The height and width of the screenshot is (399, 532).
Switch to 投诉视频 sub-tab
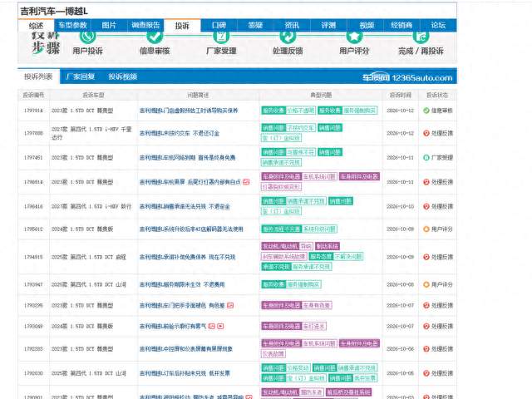pos(123,76)
